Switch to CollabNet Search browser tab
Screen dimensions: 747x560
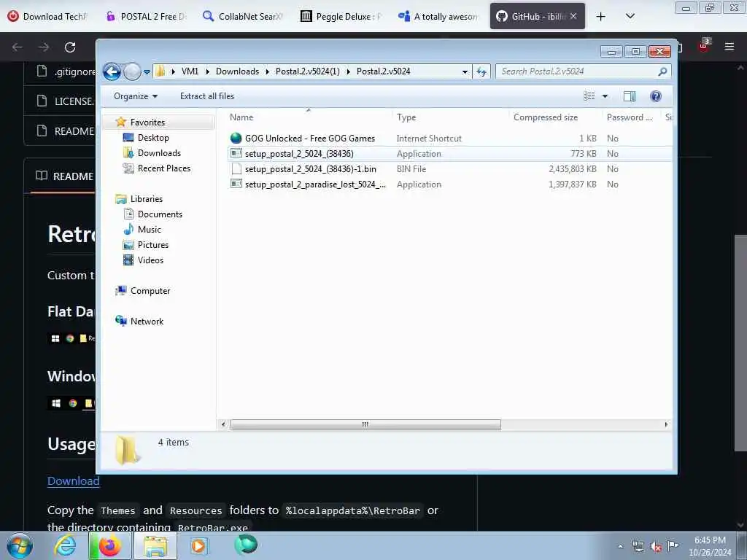244,16
